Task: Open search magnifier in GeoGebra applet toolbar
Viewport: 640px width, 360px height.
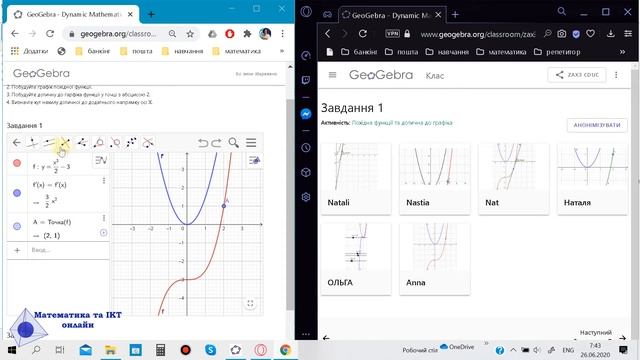Action: tap(233, 142)
